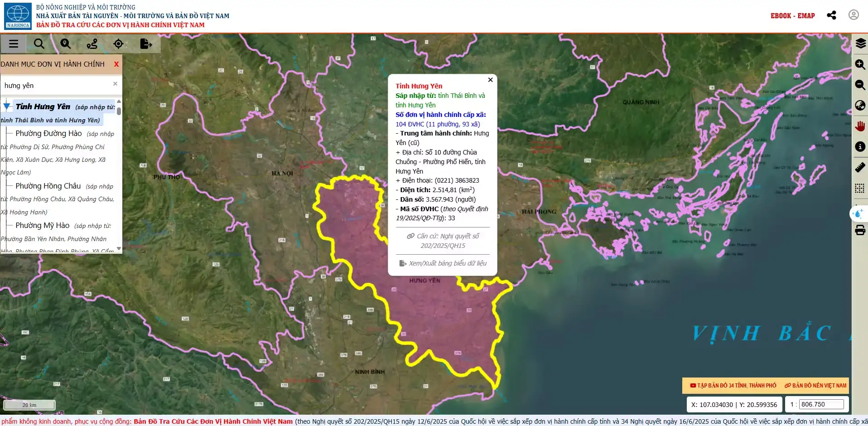
Task: Click the share icon in header
Action: (x=831, y=15)
